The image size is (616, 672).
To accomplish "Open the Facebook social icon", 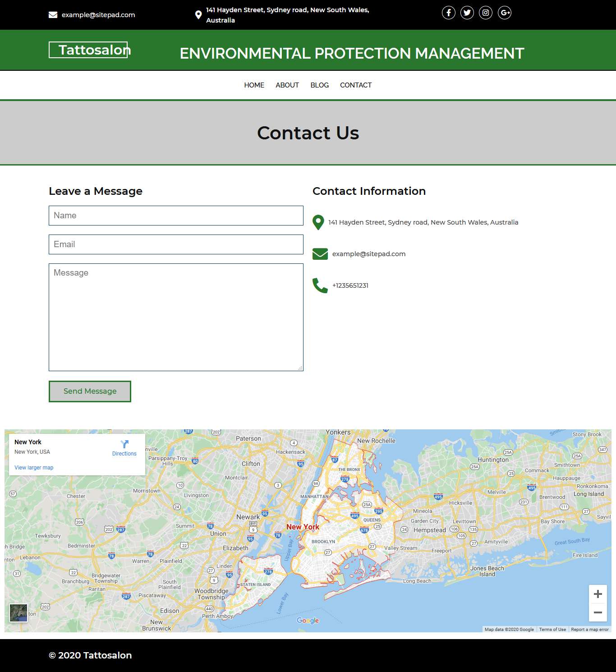I will point(448,13).
